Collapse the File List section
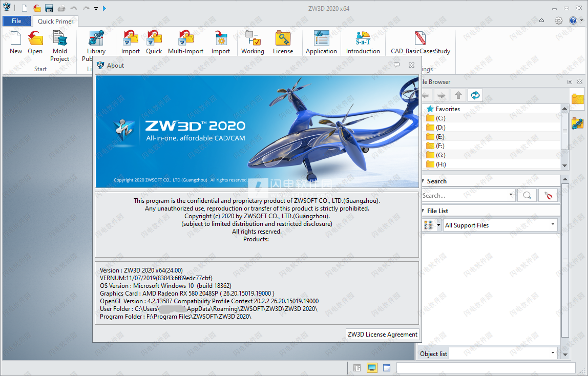 [x=423, y=211]
